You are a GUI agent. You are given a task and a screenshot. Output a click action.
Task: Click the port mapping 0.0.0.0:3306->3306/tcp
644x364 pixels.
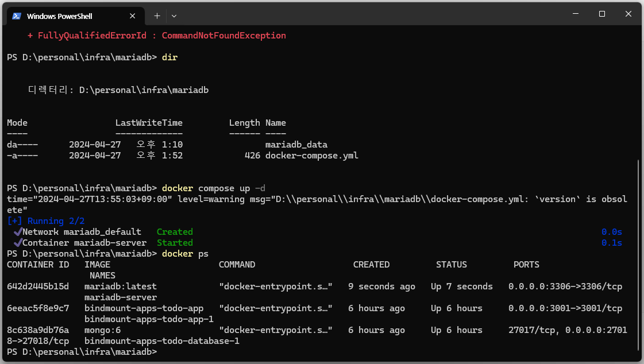(x=565, y=286)
